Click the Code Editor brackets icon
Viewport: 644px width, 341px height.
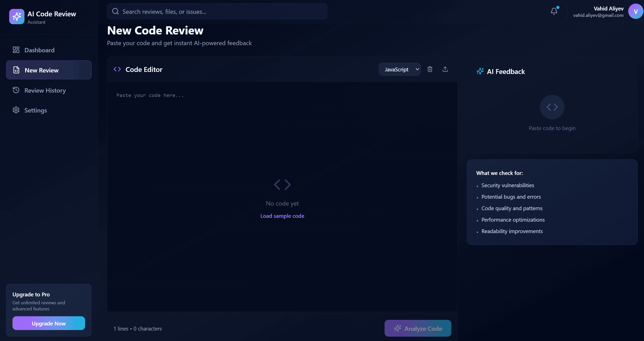[x=117, y=69]
